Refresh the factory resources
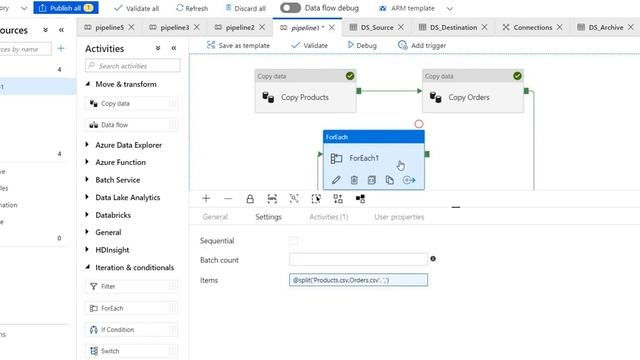Screen dimensions: 640x360 pyautogui.click(x=192, y=8)
